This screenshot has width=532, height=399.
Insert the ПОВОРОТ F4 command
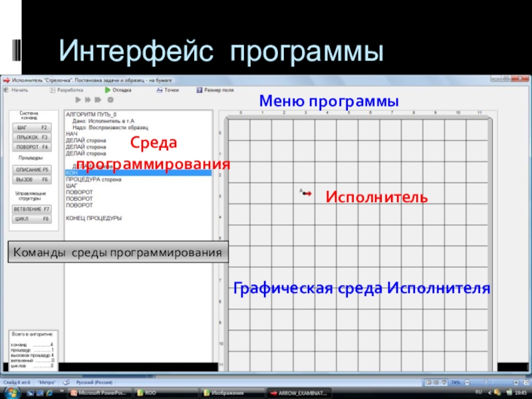(32, 147)
